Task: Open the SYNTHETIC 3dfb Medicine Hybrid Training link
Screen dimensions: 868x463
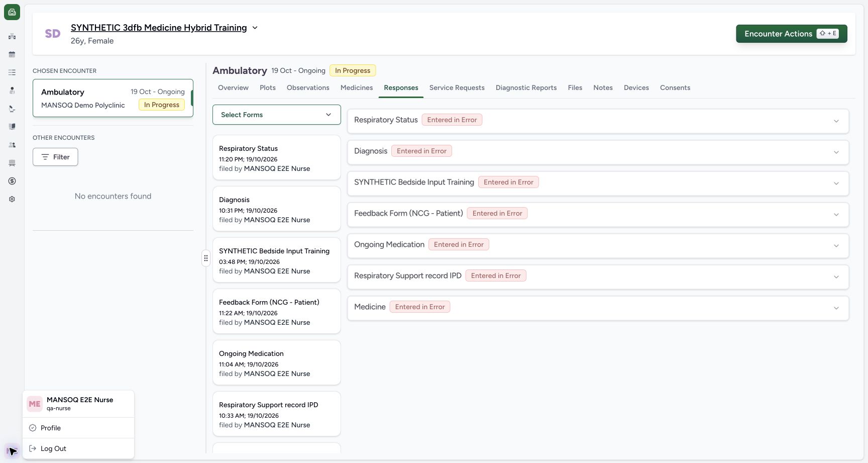Action: pos(159,28)
